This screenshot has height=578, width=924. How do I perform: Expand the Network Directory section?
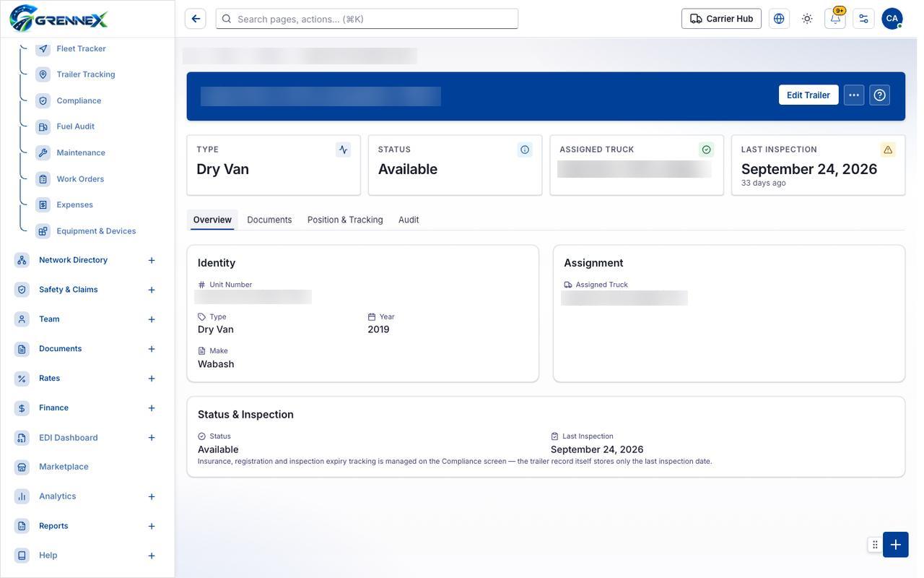[152, 260]
